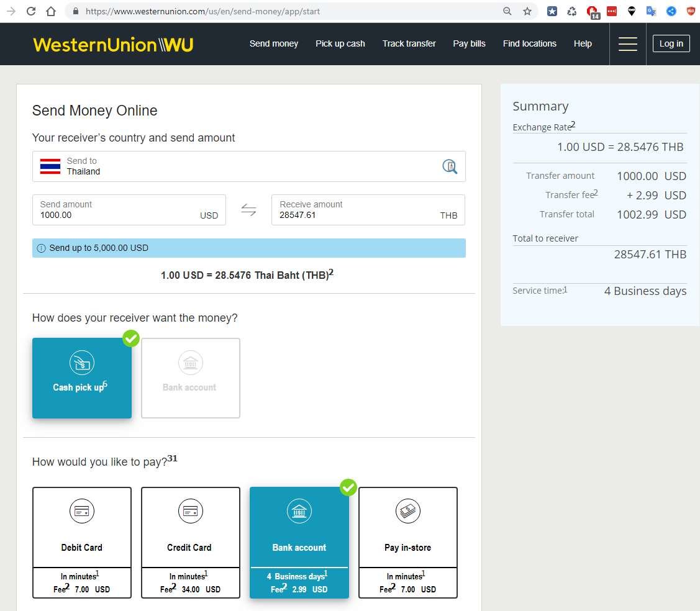Click the Credit Card fee 34.00 USD text
Image resolution: width=700 pixels, height=611 pixels.
click(190, 589)
